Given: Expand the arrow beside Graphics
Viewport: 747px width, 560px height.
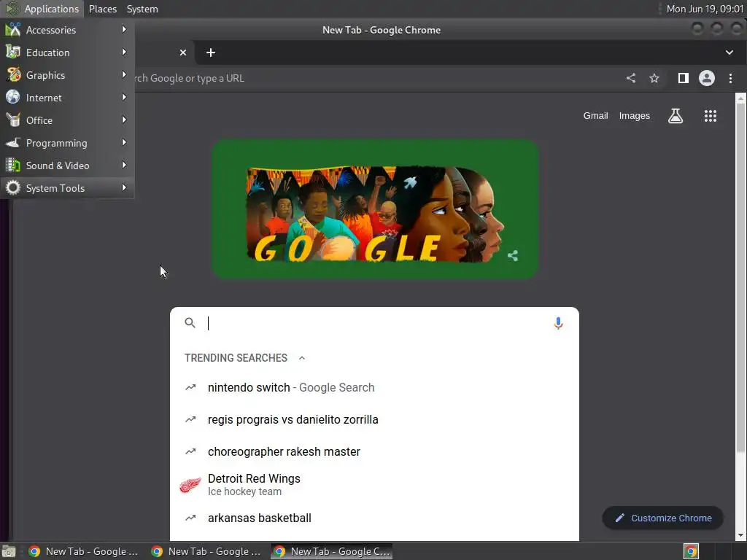Looking at the screenshot, I should coord(124,75).
